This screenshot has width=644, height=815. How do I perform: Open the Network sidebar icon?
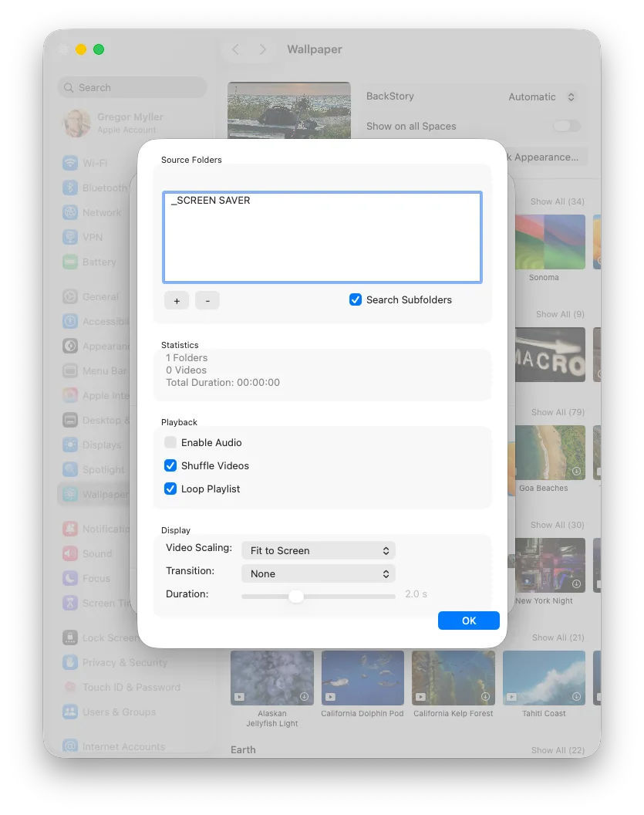click(70, 212)
